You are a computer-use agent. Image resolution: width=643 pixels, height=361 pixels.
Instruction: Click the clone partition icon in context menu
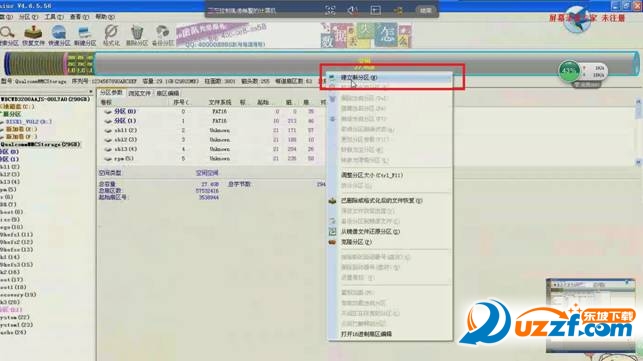click(x=333, y=242)
